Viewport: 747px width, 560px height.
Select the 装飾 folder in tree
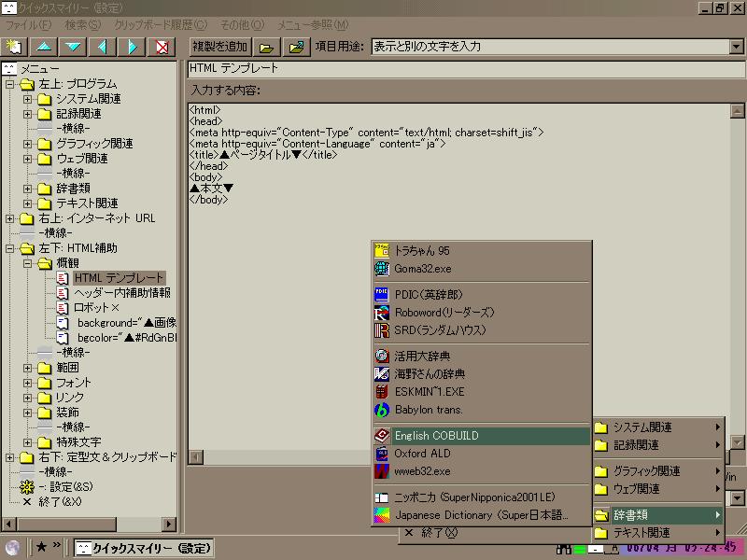pos(67,413)
